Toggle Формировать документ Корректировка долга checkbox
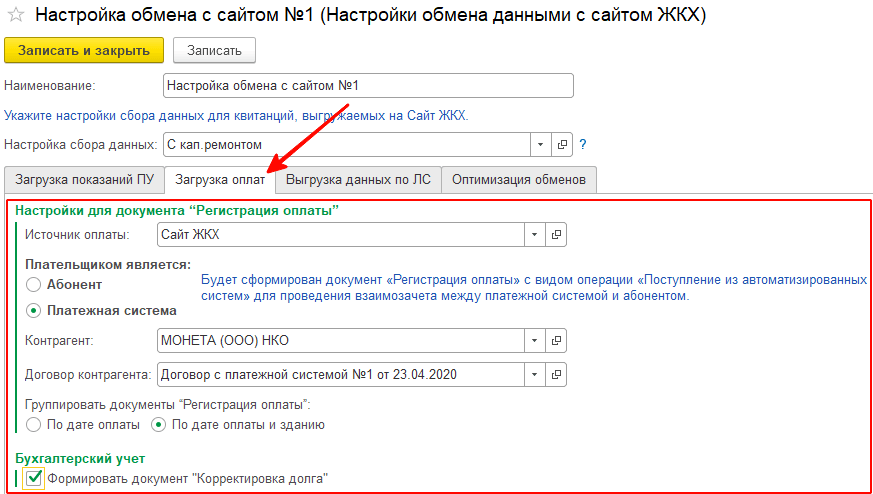The image size is (873, 494). coord(35,479)
